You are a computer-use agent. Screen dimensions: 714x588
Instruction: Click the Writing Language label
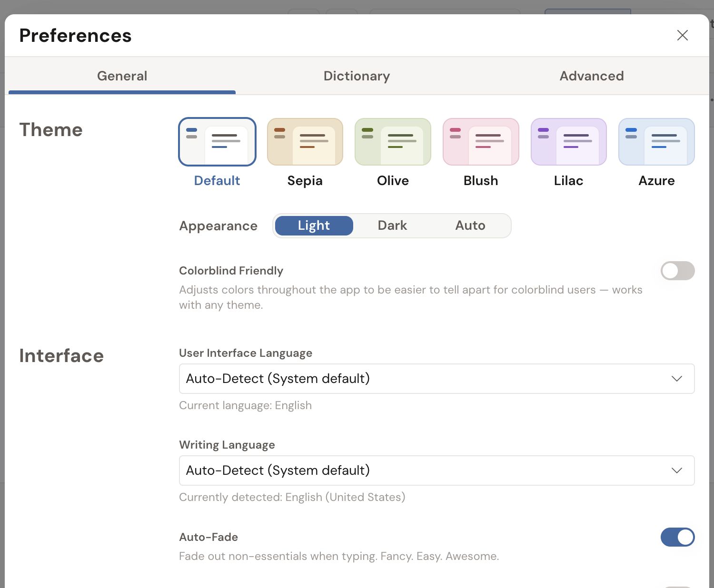[227, 445]
